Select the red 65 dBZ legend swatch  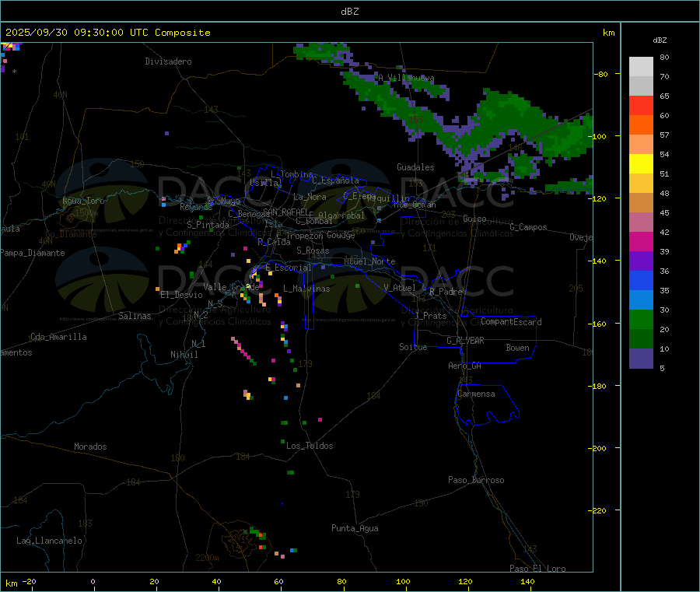[x=641, y=105]
